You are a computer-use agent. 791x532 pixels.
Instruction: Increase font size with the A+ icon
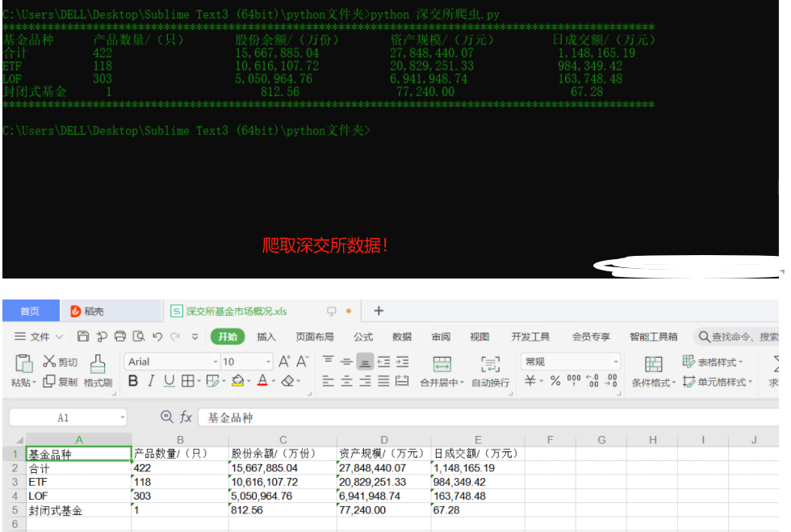click(284, 362)
